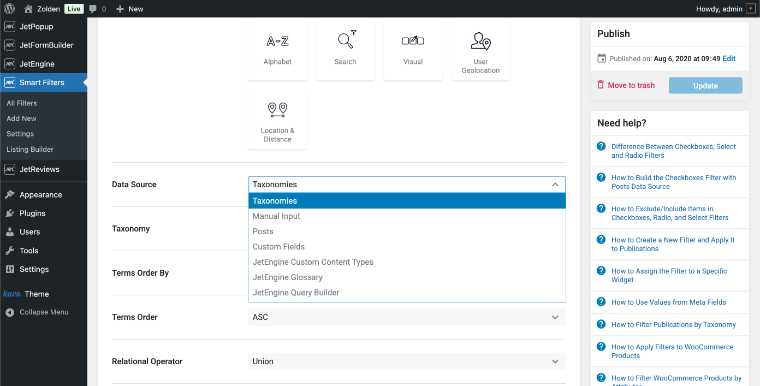Click the plus New icon
The height and width of the screenshot is (386, 760).
pyautogui.click(x=120, y=9)
